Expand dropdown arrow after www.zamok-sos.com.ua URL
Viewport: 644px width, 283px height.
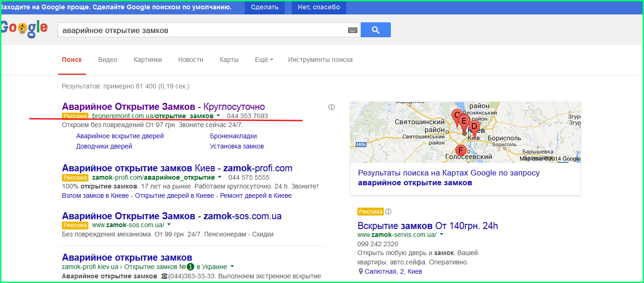tap(169, 224)
